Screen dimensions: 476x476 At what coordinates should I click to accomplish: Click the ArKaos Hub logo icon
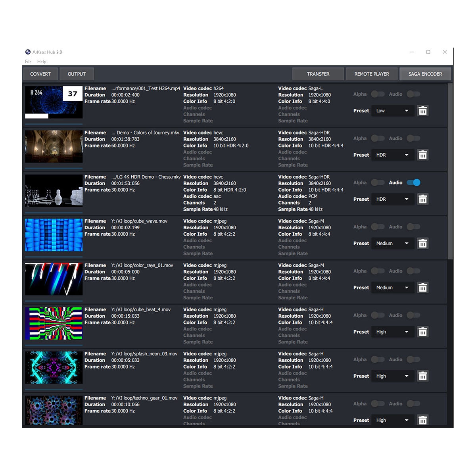28,52
